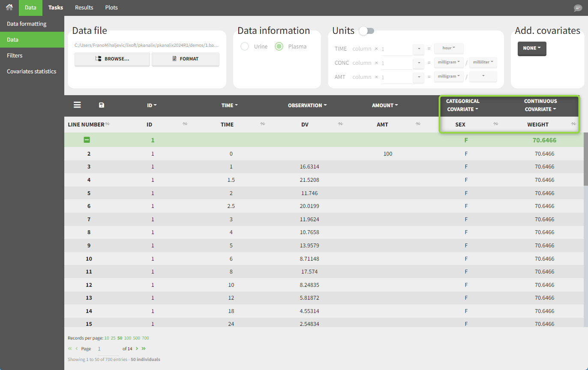Click the table vertical scrollbar
This screenshot has height=370, width=588.
coord(585,159)
